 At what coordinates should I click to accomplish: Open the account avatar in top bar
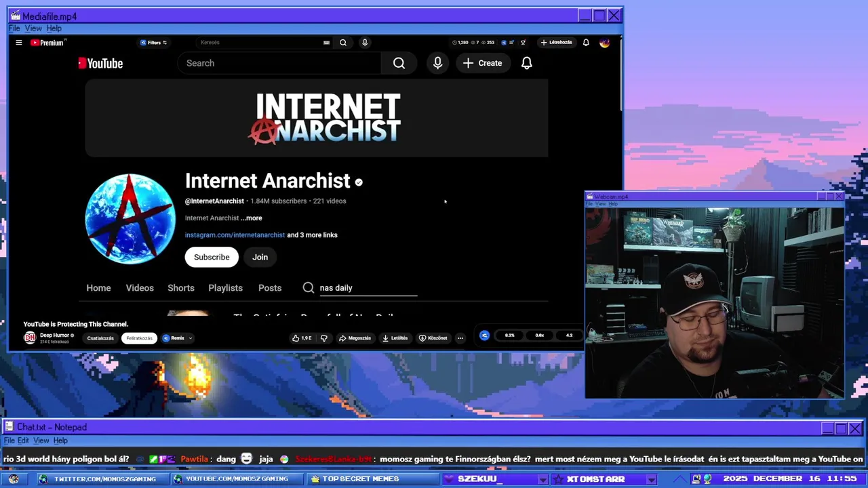[x=605, y=43]
